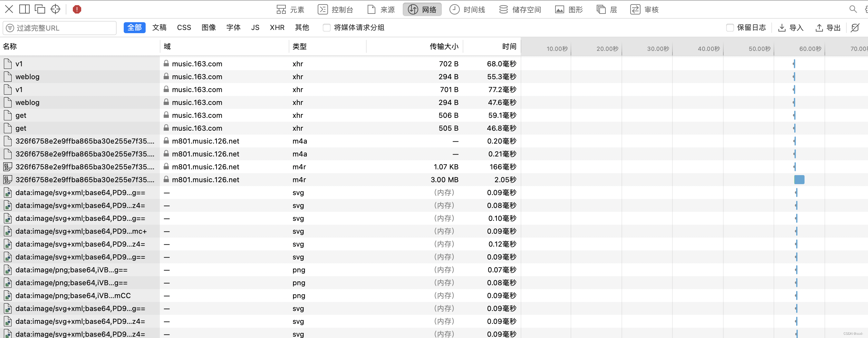Open the 储存空间 tab

520,9
